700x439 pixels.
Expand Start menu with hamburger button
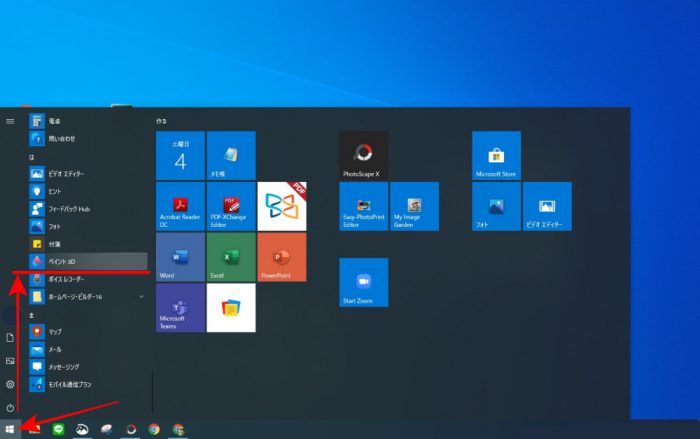[x=10, y=121]
